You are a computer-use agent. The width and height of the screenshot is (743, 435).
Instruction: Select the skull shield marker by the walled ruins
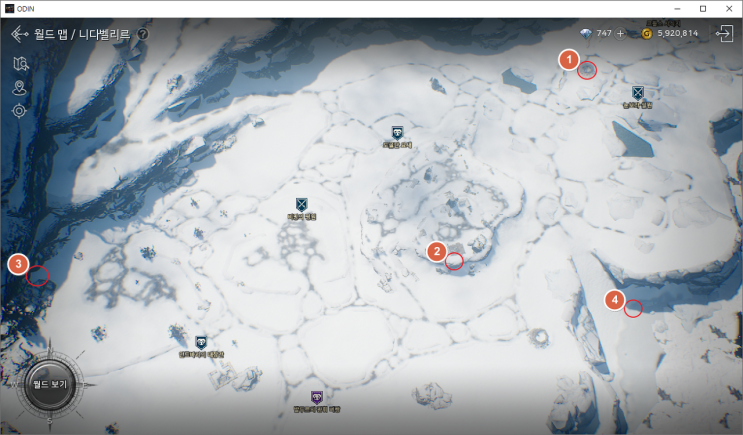pos(201,342)
